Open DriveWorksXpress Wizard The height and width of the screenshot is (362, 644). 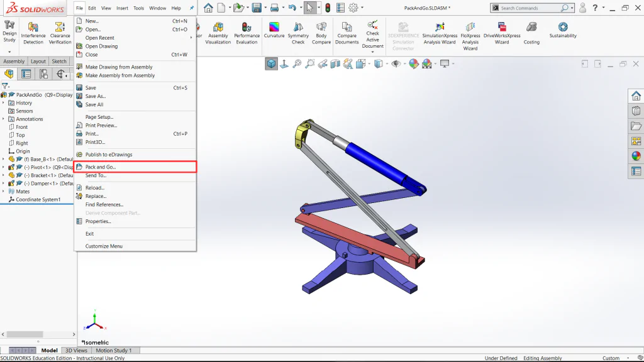[502, 33]
